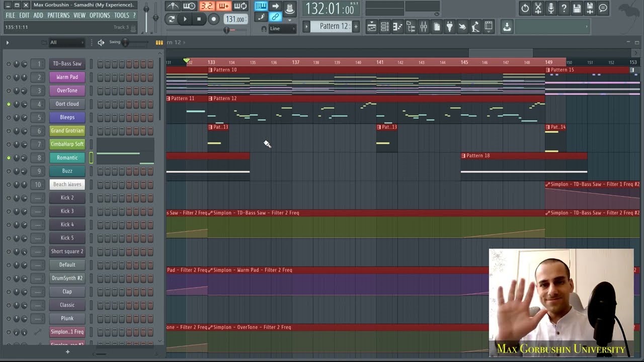
Task: Enable wait for input to start playing
Action: (x=190, y=6)
